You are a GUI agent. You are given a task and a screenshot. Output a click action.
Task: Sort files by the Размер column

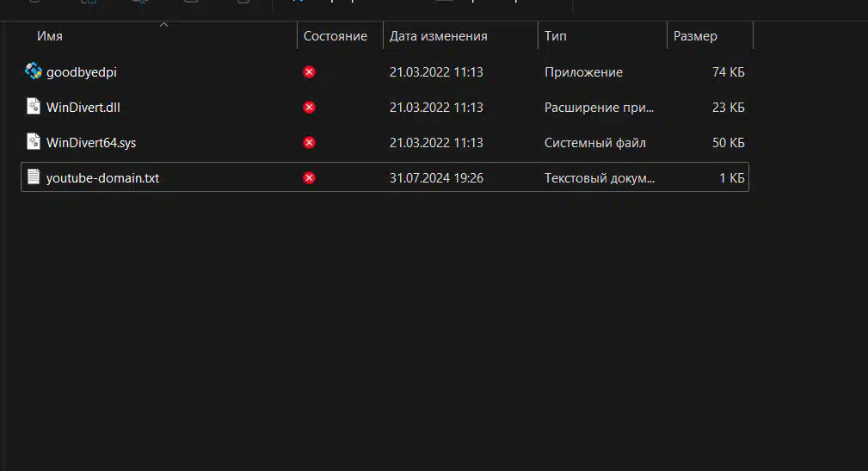695,36
